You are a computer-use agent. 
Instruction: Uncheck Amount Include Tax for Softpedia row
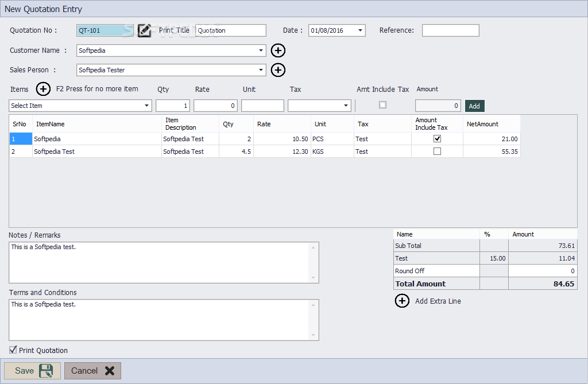[x=437, y=139]
